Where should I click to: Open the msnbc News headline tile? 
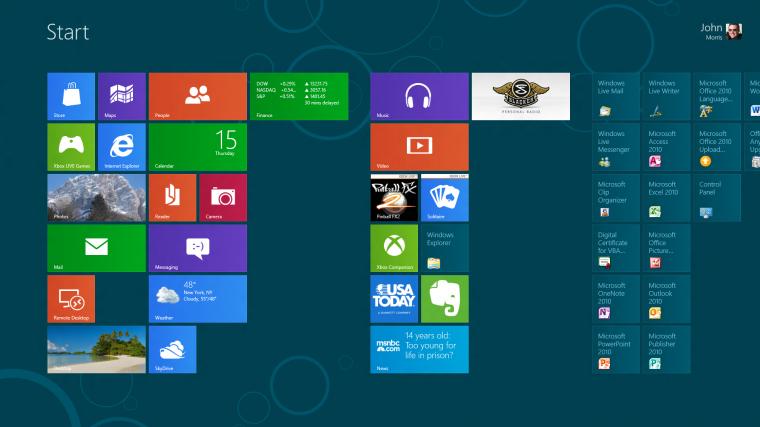(419, 349)
